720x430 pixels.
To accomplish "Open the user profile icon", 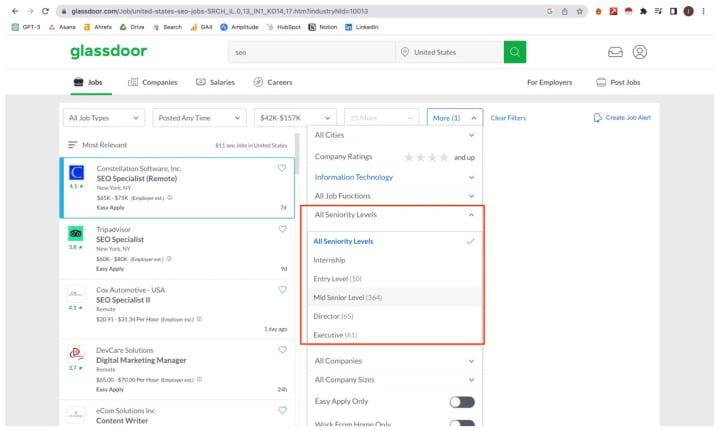I will click(x=640, y=52).
